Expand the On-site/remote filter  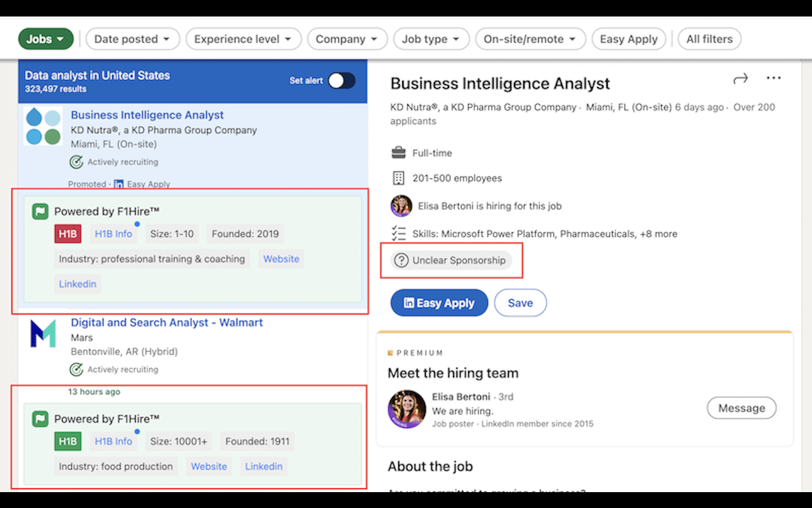click(530, 39)
